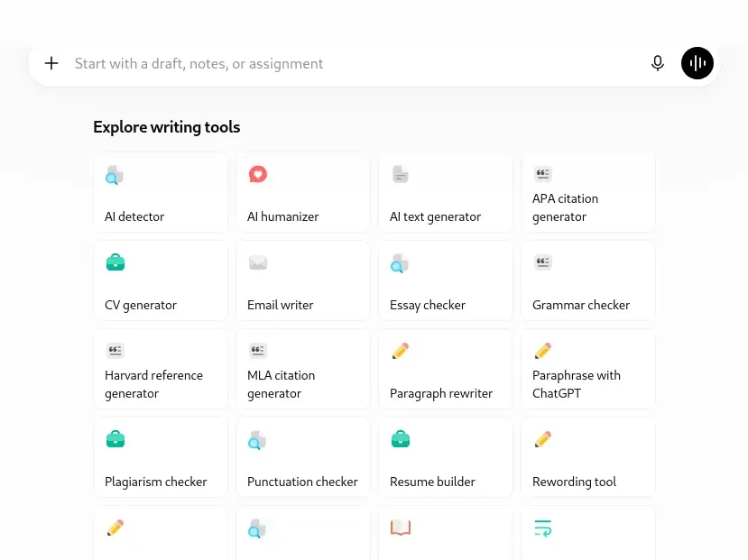Open the AI text generator tool
The width and height of the screenshot is (748, 560).
click(x=445, y=193)
